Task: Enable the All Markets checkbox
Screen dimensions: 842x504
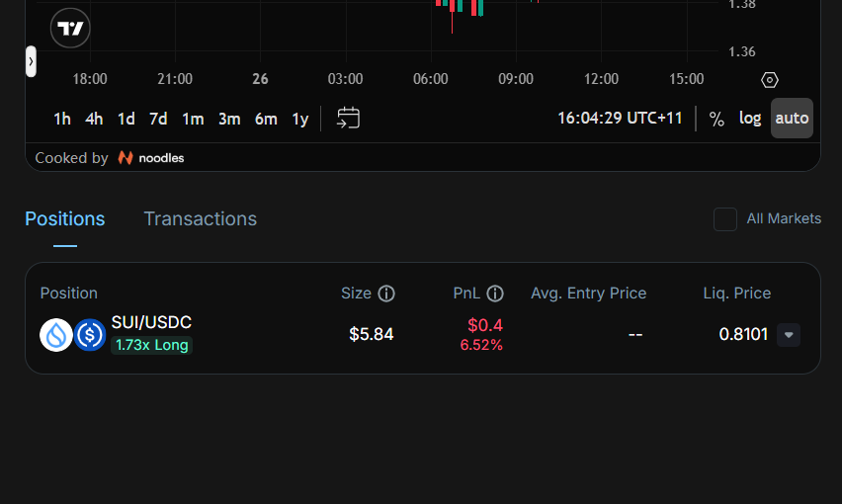Action: point(725,219)
